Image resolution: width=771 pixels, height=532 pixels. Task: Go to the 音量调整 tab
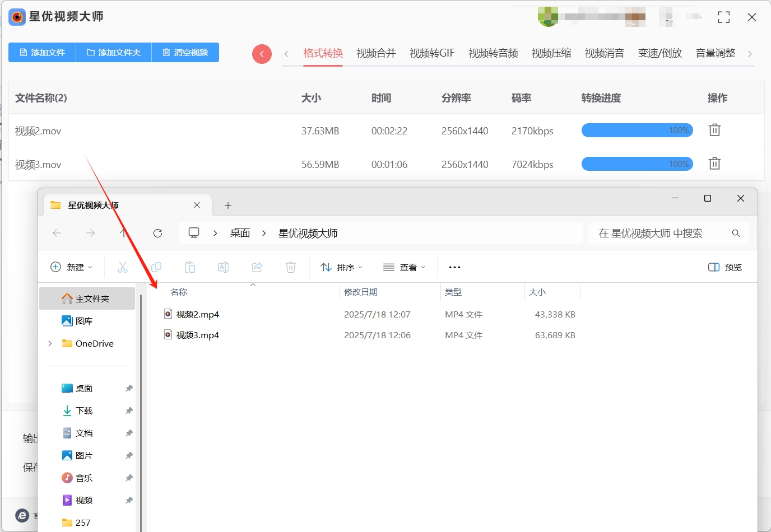coord(716,53)
